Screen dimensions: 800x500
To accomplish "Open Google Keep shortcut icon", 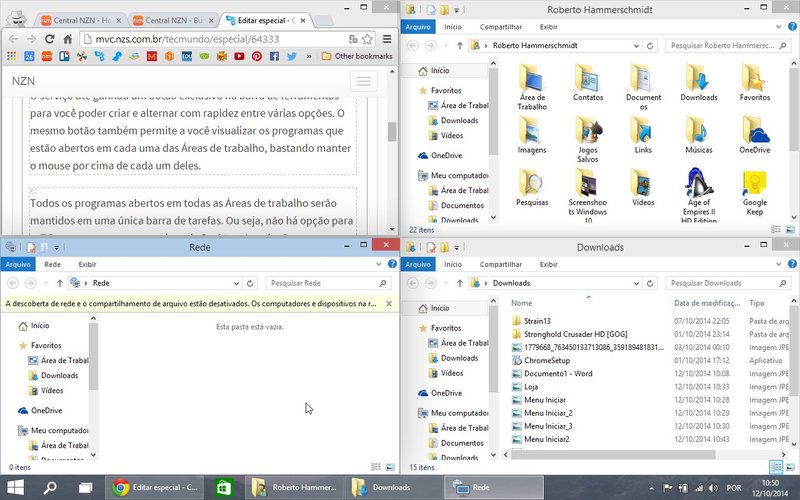I will (x=755, y=193).
